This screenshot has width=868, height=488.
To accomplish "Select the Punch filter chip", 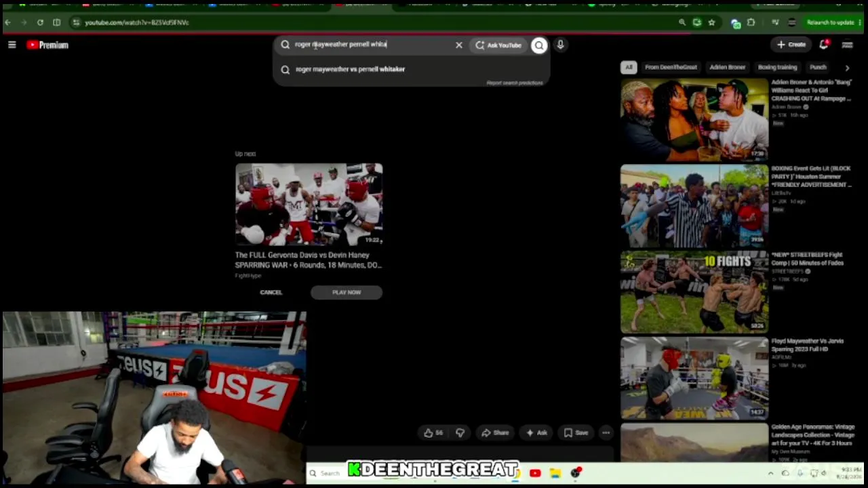I will (818, 67).
